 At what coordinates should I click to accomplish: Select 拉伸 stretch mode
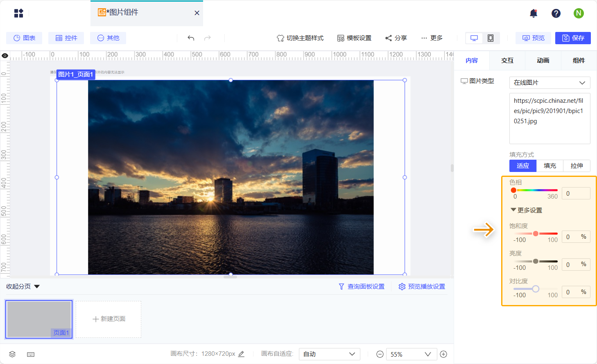(x=577, y=166)
